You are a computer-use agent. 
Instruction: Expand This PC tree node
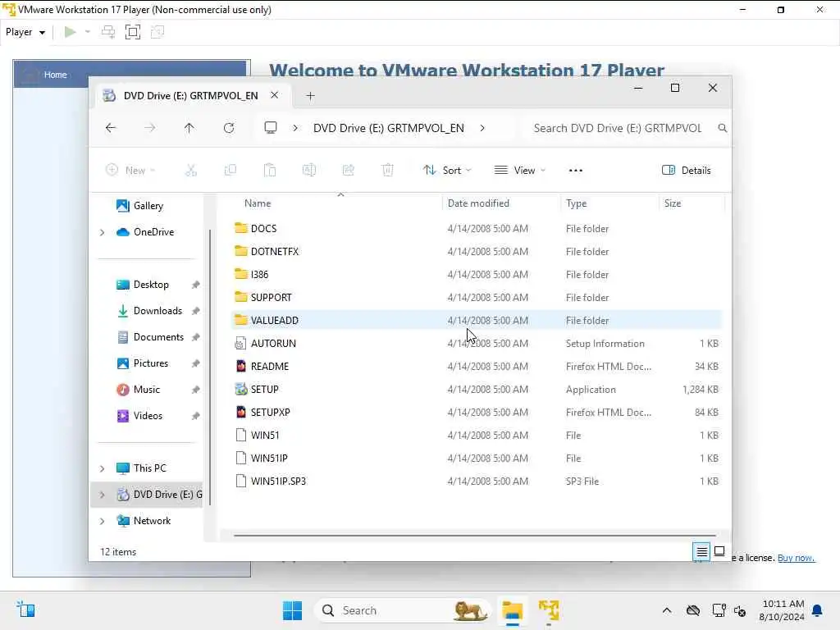pos(102,468)
